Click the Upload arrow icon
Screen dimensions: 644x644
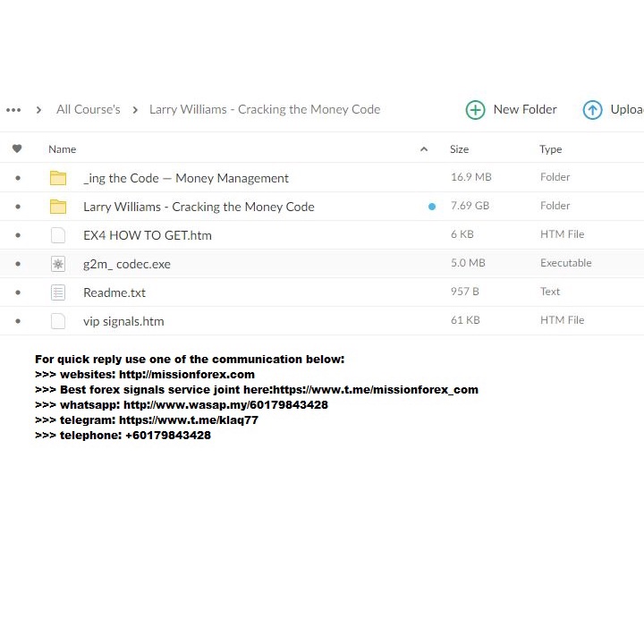[592, 110]
